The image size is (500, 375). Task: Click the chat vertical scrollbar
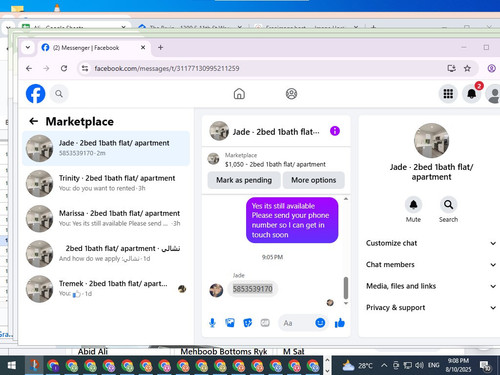346,288
